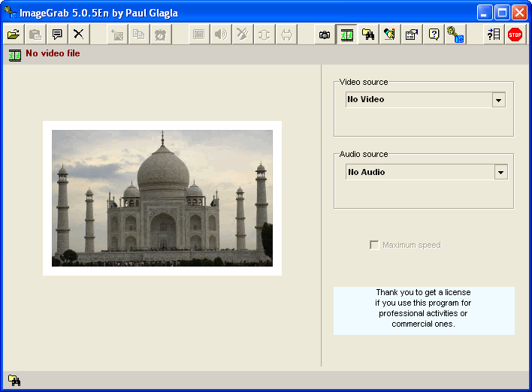
Task: Click the speech bubble comment icon
Action: click(56, 35)
